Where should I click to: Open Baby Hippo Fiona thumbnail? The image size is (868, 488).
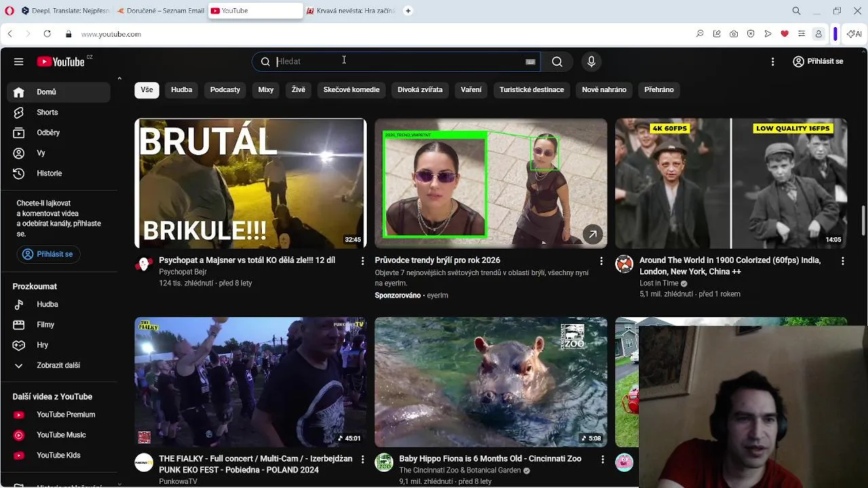[x=491, y=382]
